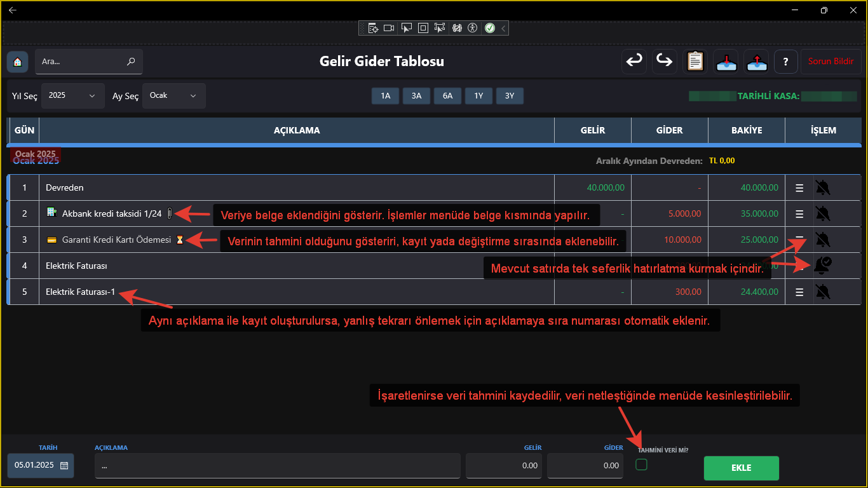Image resolution: width=868 pixels, height=488 pixels.
Task: Click the export tray icon with red up arrow
Action: 756,61
